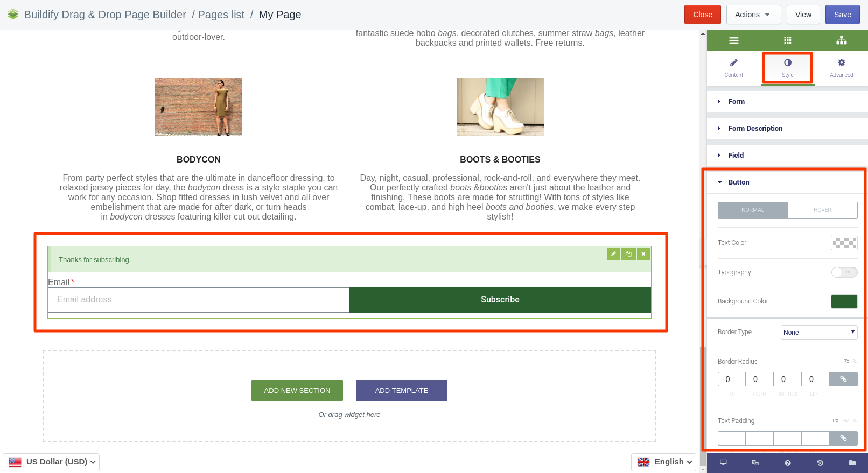Viewport: 868px width, 473px height.
Task: Select the boots and booties thumbnail image
Action: pyautogui.click(x=500, y=107)
